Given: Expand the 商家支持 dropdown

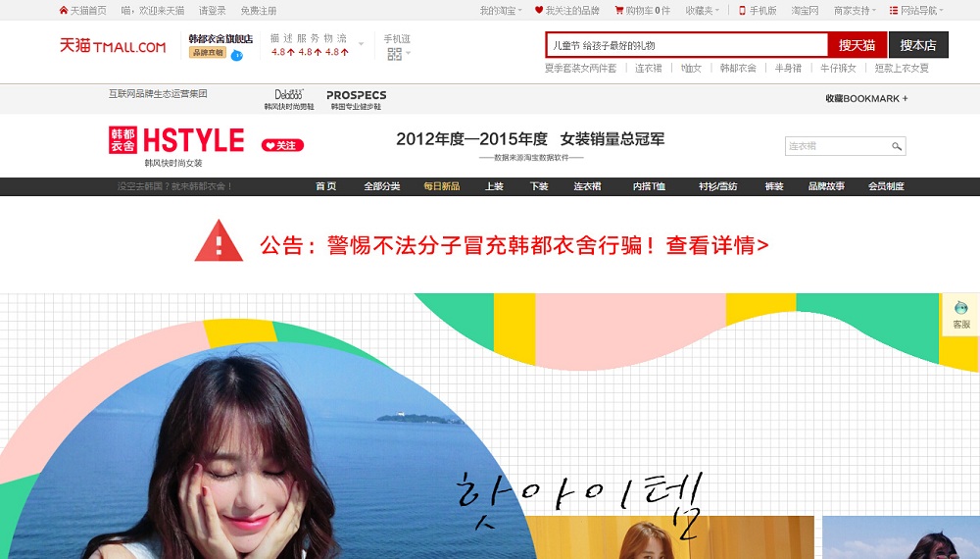Looking at the screenshot, I should (855, 11).
